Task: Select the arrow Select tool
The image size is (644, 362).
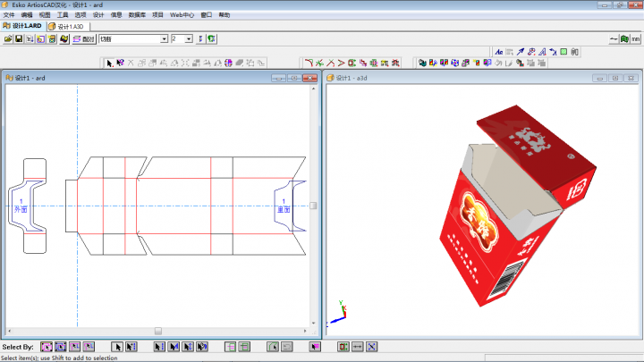Action: (110, 63)
